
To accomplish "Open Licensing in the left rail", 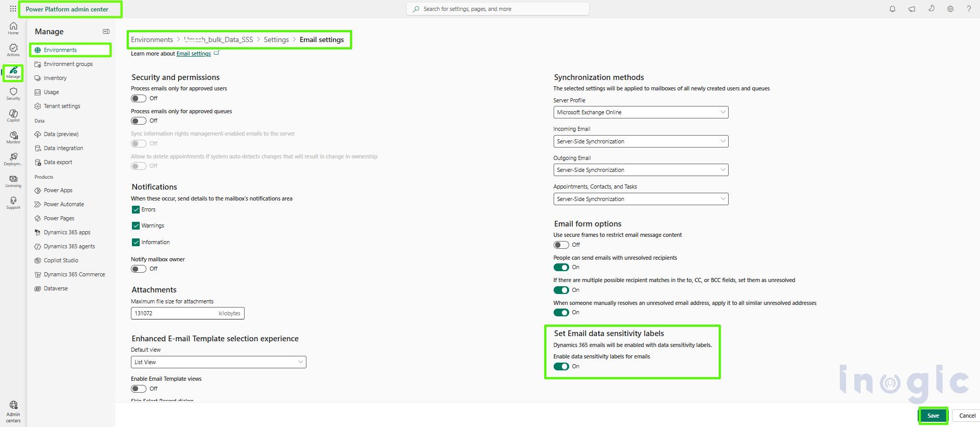I will pyautogui.click(x=14, y=181).
